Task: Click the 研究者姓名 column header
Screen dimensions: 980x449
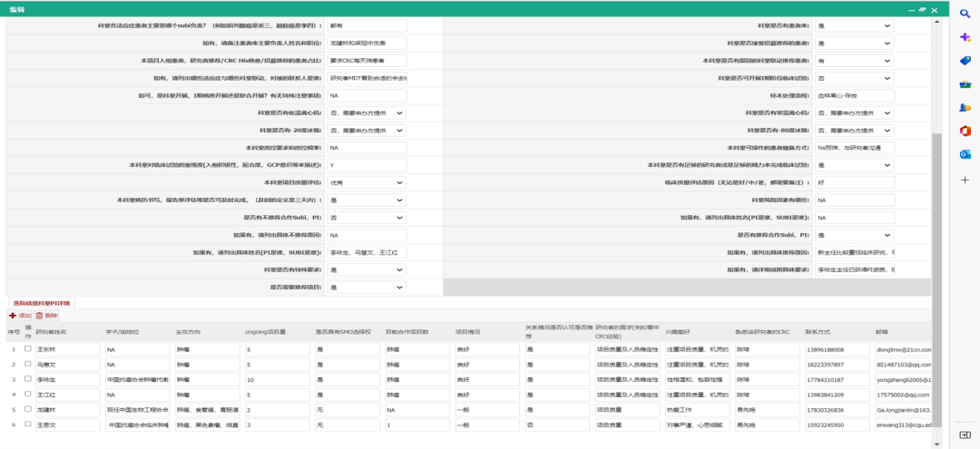Action: [x=53, y=332]
